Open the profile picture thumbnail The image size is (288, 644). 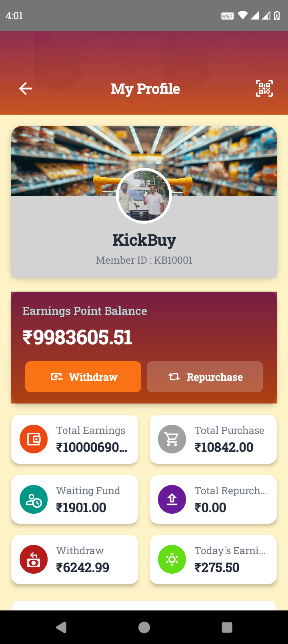[x=144, y=196]
